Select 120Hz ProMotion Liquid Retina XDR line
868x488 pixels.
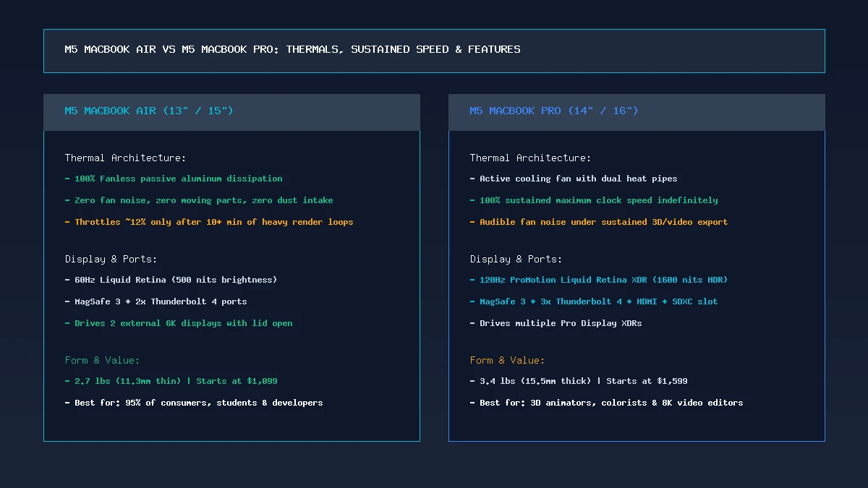tap(599, 280)
